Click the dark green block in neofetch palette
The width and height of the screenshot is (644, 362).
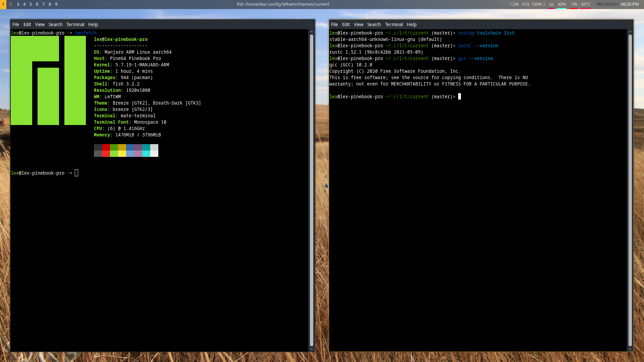pyautogui.click(x=114, y=147)
